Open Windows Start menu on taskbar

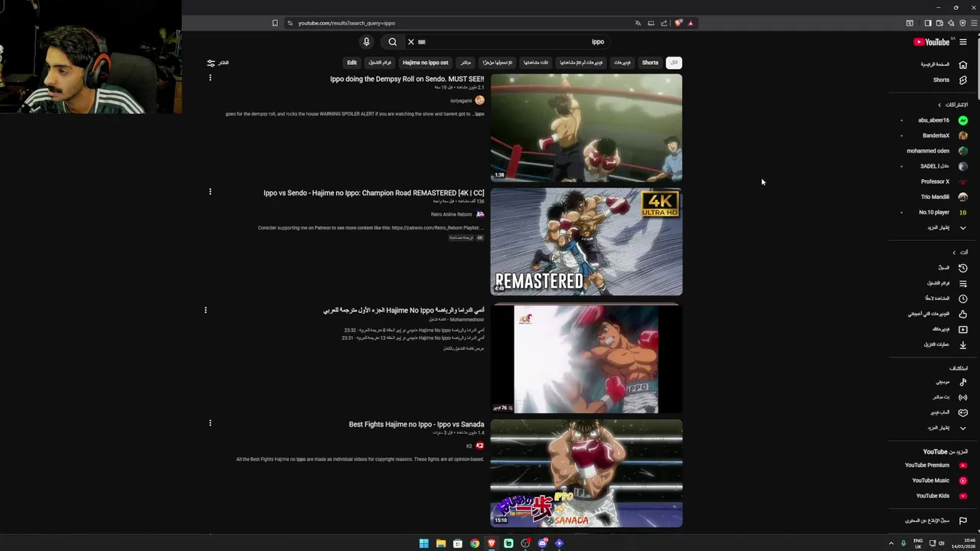[423, 543]
